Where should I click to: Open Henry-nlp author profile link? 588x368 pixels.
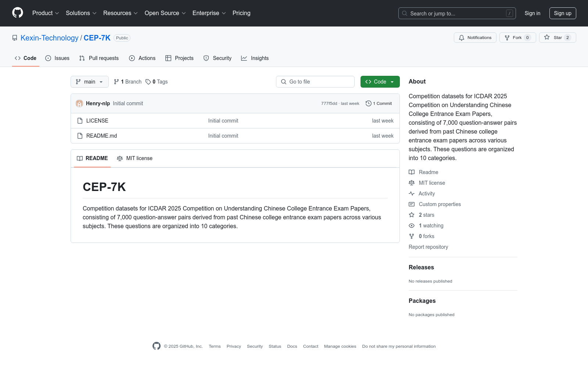pyautogui.click(x=98, y=103)
